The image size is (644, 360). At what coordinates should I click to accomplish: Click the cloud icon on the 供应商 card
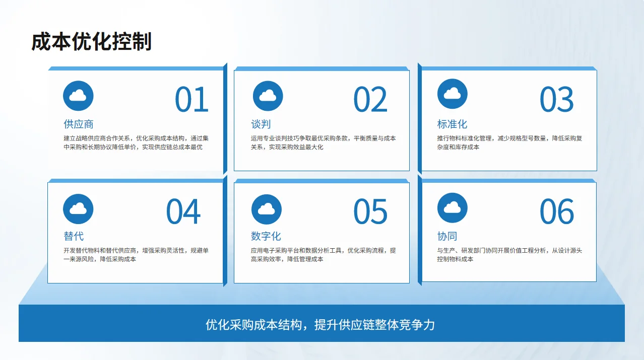click(78, 96)
